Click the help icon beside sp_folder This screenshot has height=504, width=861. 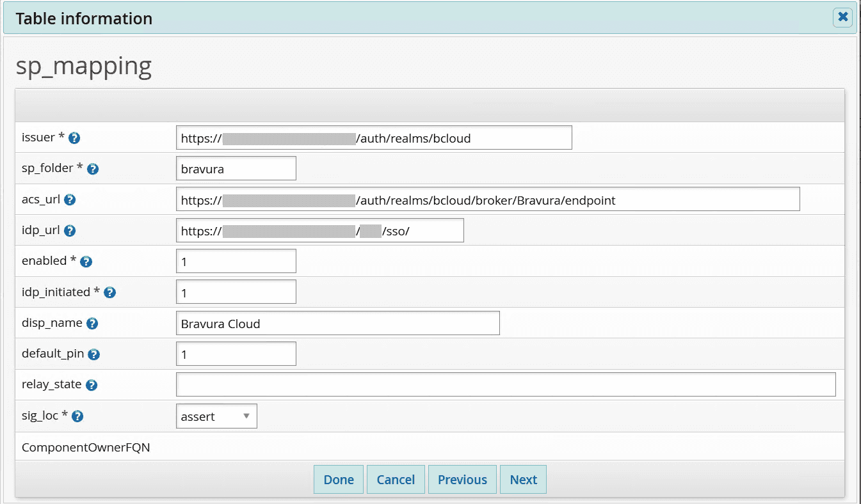(x=92, y=169)
